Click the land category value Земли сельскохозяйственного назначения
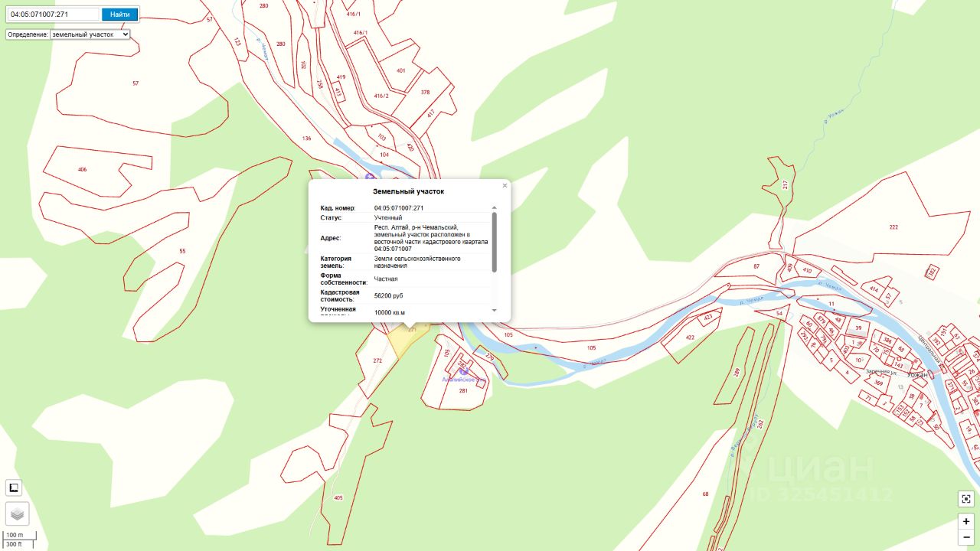980x551 pixels. [417, 262]
